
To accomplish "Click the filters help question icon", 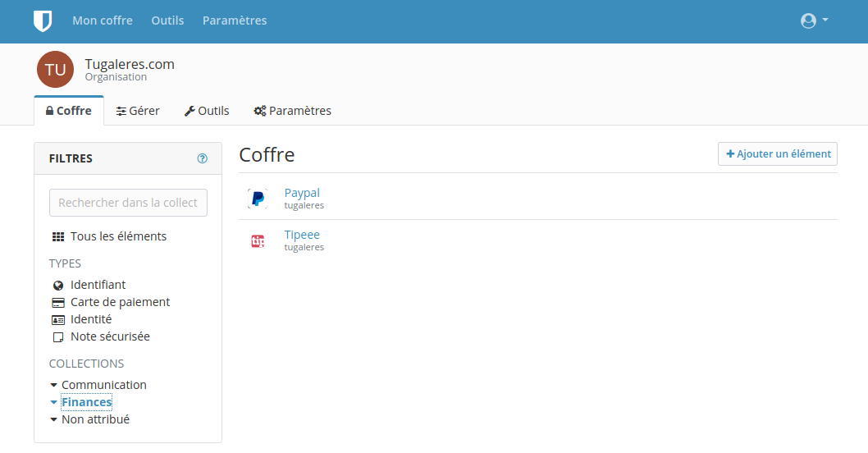I will [x=203, y=158].
